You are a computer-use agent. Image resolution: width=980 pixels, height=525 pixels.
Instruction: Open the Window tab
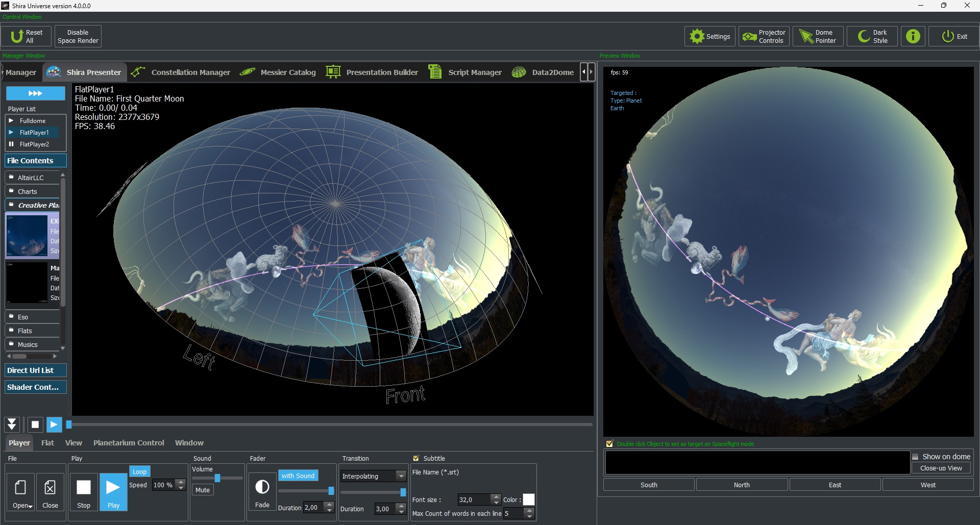tap(189, 443)
